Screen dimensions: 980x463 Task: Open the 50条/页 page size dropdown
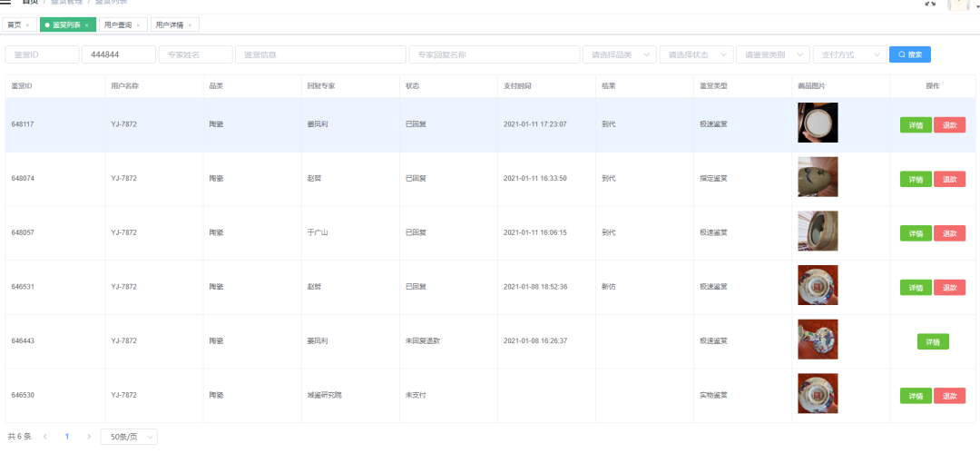129,437
